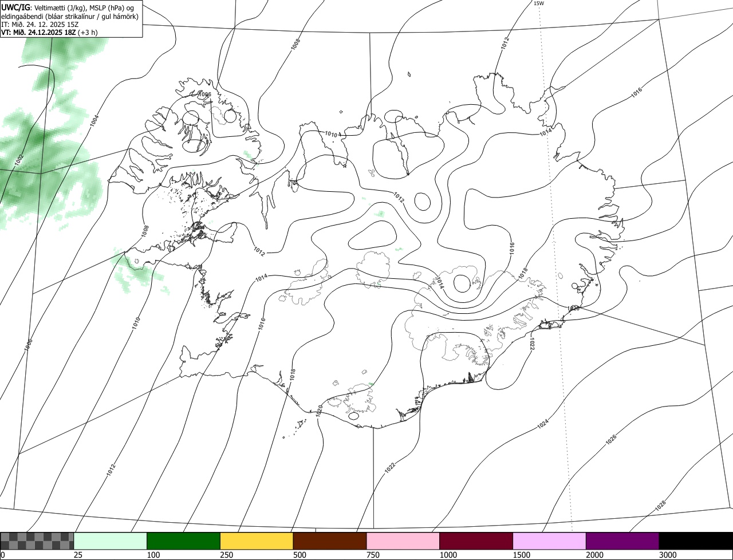Screen dimensions: 733x560
Task: Select the brown 500–750 legend swatch
Action: coord(330,541)
